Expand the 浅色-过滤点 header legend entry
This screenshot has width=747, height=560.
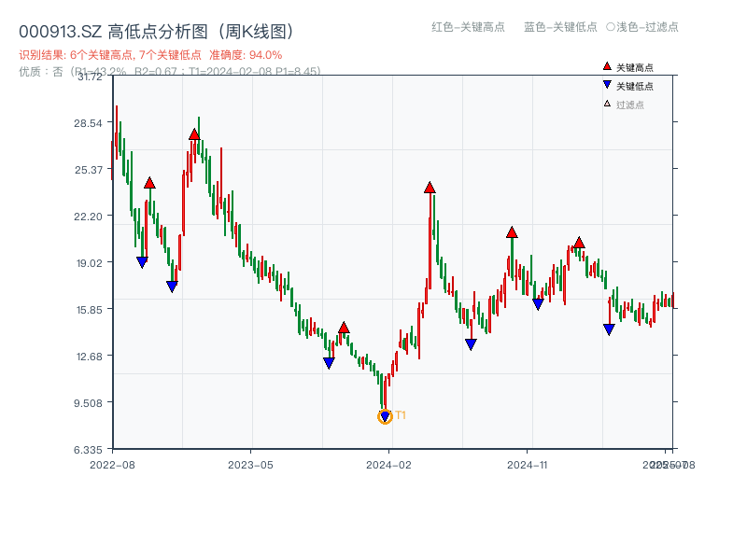point(645,28)
